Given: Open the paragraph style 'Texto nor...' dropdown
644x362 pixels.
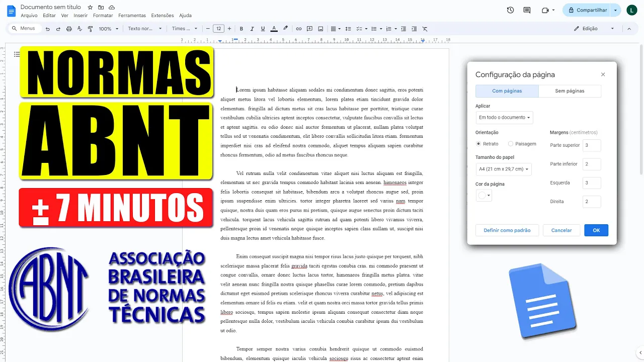Looking at the screenshot, I should [x=145, y=29].
